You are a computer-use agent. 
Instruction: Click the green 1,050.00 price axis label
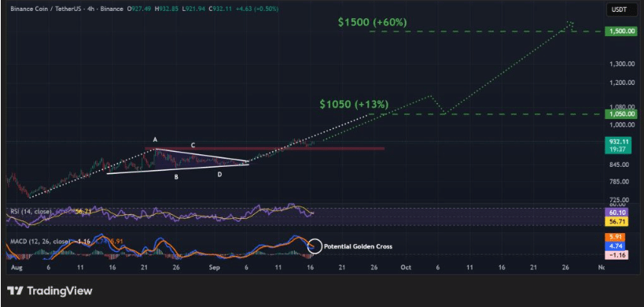point(621,114)
